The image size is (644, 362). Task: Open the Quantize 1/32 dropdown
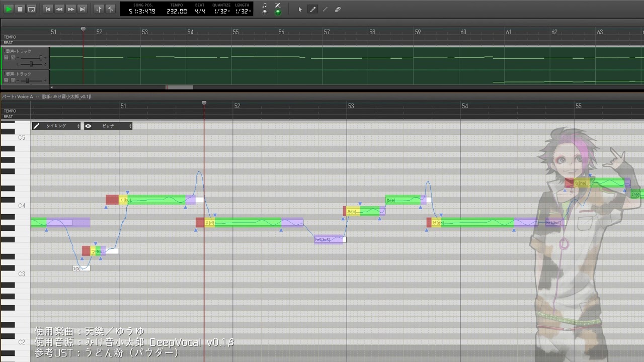pyautogui.click(x=222, y=12)
